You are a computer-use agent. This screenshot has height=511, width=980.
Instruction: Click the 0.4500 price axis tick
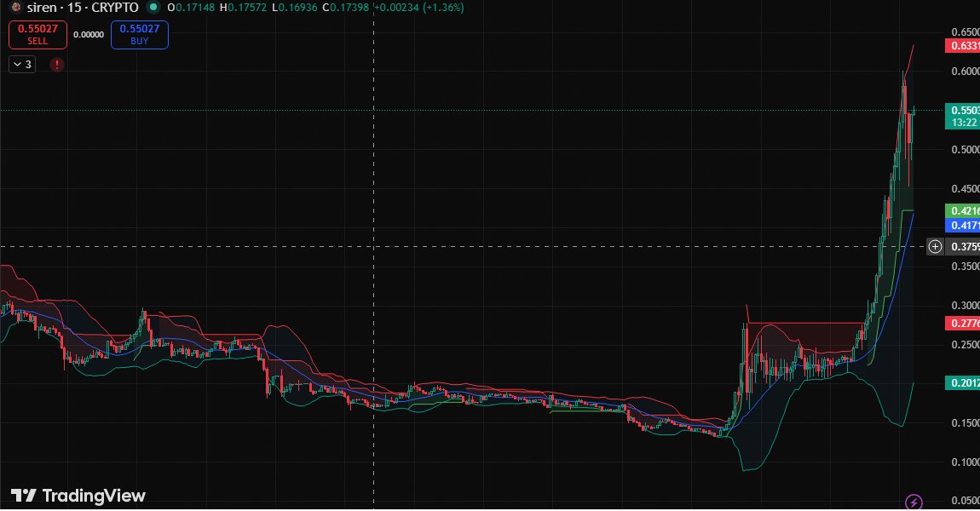coord(965,189)
